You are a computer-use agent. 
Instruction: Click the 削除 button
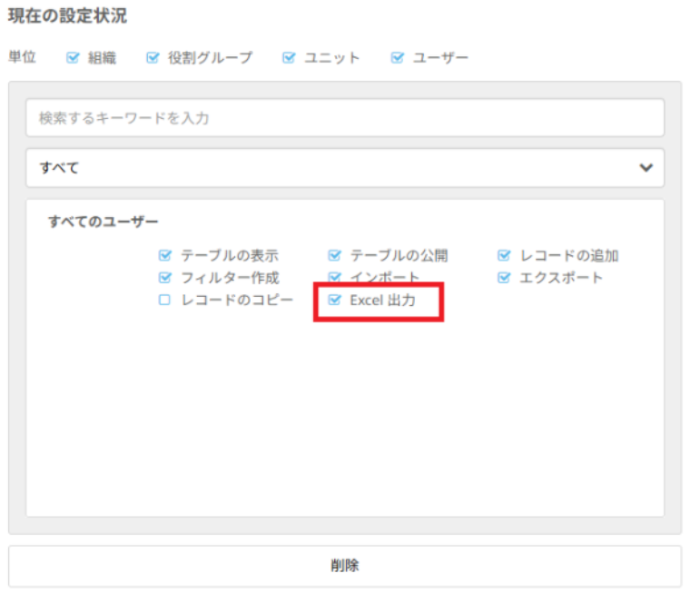point(345,566)
